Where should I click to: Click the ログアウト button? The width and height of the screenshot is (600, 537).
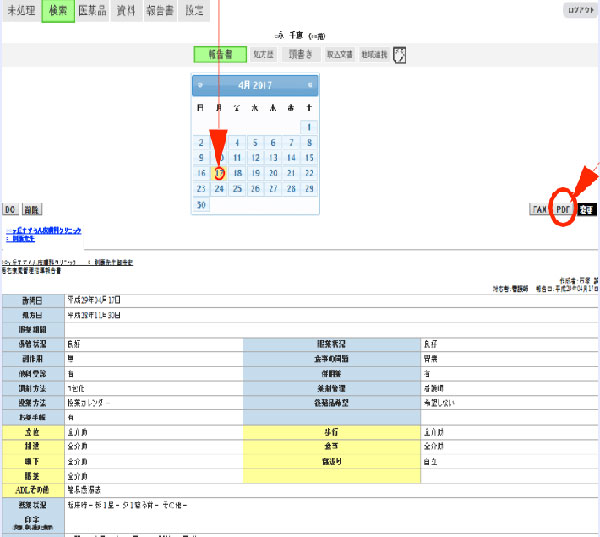tap(581, 10)
